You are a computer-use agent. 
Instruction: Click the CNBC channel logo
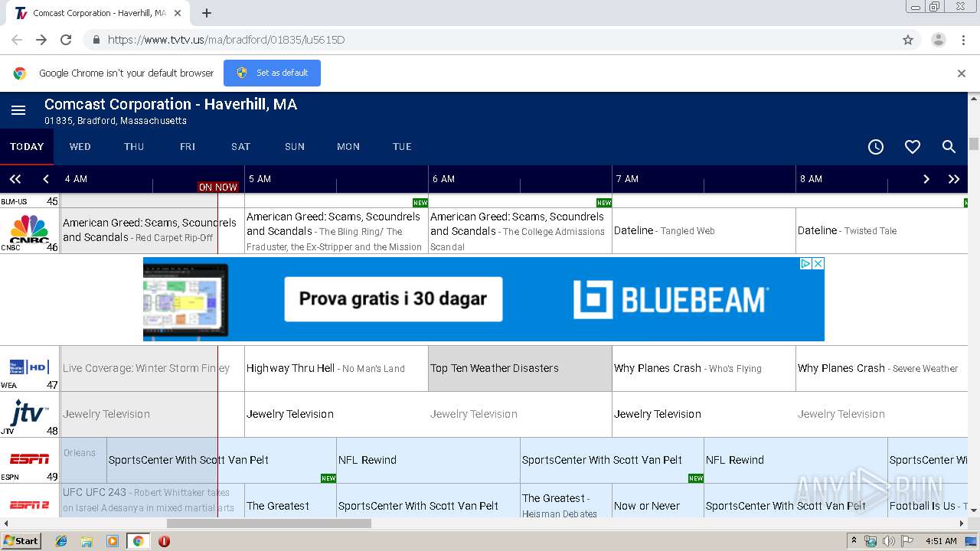pyautogui.click(x=29, y=228)
